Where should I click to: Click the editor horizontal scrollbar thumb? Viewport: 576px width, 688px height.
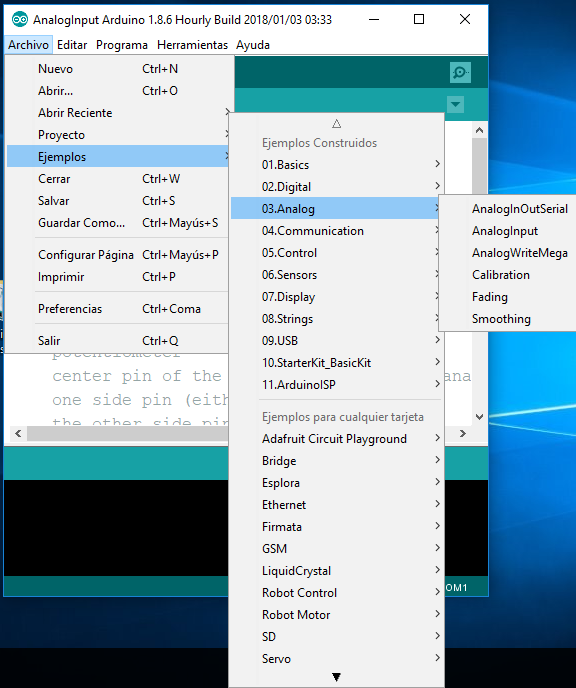click(x=128, y=434)
